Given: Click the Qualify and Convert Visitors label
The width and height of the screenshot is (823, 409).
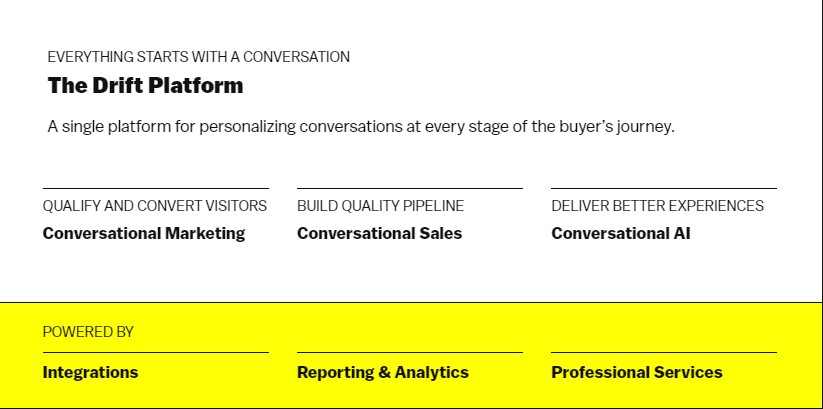Looking at the screenshot, I should click(155, 206).
